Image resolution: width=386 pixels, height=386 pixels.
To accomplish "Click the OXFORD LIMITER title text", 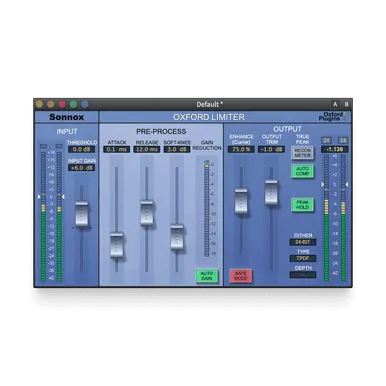I will 209,117.
